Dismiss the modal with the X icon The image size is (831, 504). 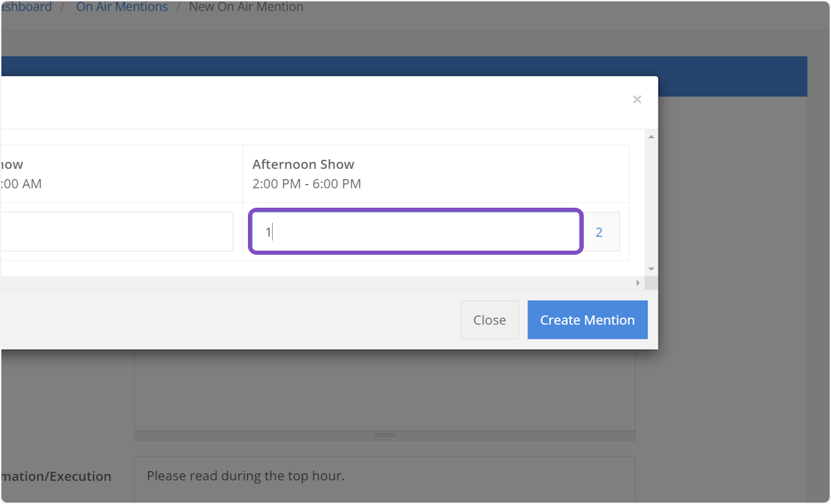coord(637,100)
